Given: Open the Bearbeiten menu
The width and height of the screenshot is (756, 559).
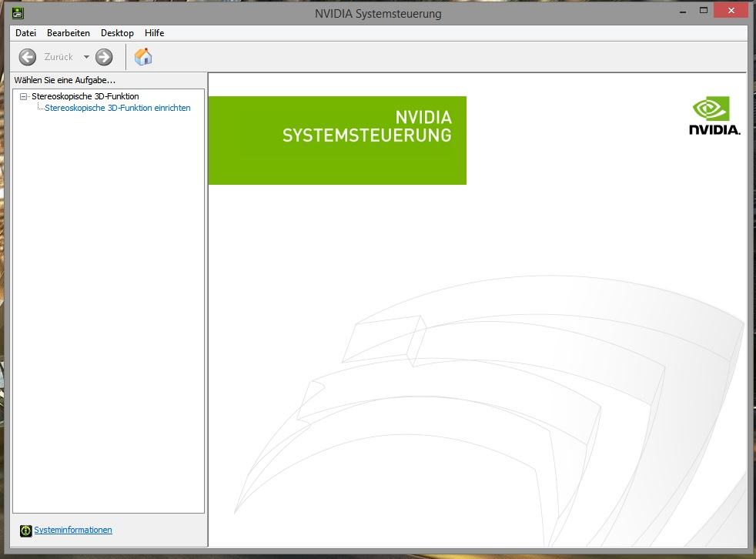Looking at the screenshot, I should pyautogui.click(x=69, y=33).
